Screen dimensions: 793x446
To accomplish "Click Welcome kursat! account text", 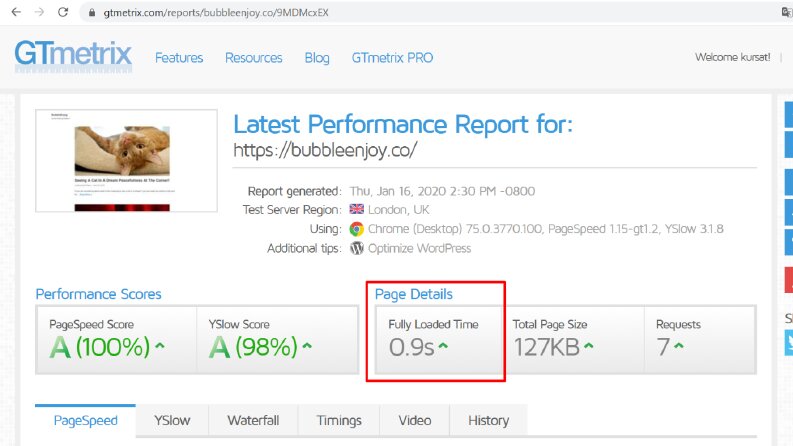I will point(733,57).
